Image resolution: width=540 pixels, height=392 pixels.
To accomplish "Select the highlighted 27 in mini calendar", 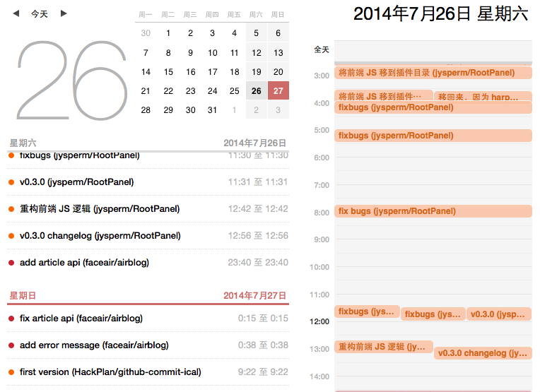I will [x=278, y=91].
